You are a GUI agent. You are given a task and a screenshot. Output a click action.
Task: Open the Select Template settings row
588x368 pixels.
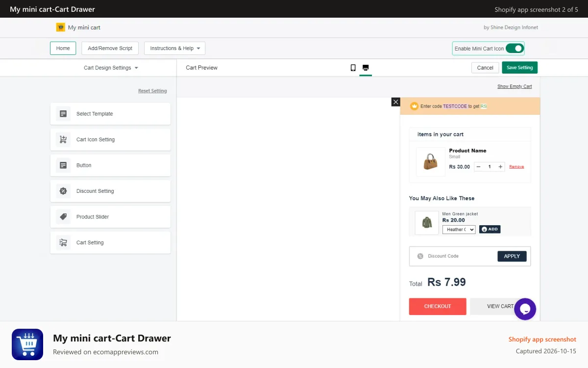[110, 114]
